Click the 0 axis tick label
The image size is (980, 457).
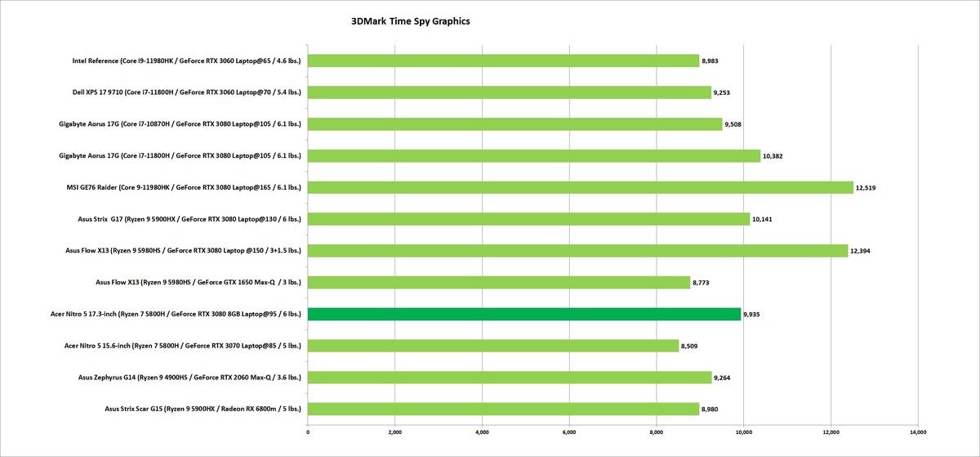pyautogui.click(x=308, y=432)
